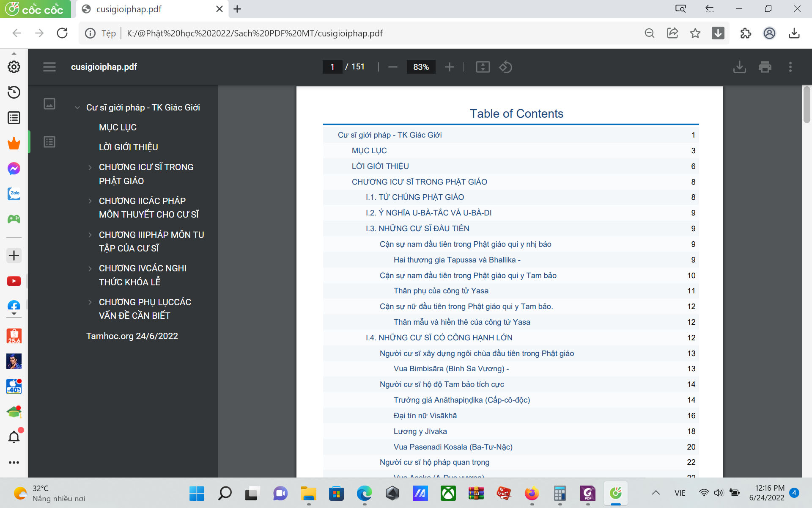Open I.3. NHỮNG CƯ SĨ ĐẦU TIÊN link
Image resolution: width=812 pixels, height=508 pixels.
[x=417, y=229]
